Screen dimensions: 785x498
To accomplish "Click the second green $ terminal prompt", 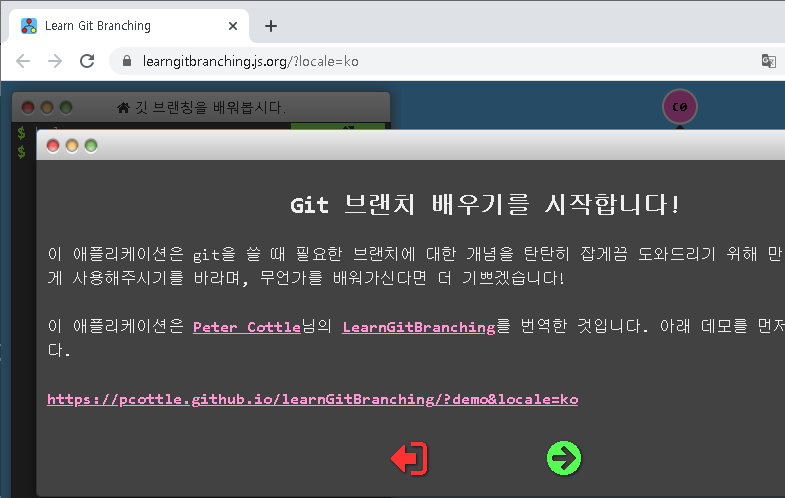I will pyautogui.click(x=21, y=152).
